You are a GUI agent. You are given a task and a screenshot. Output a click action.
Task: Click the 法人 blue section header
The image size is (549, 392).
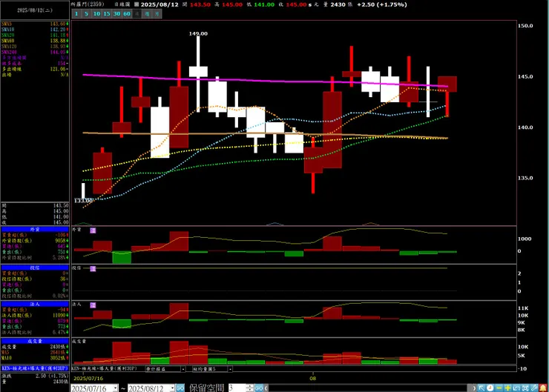pos(35,305)
